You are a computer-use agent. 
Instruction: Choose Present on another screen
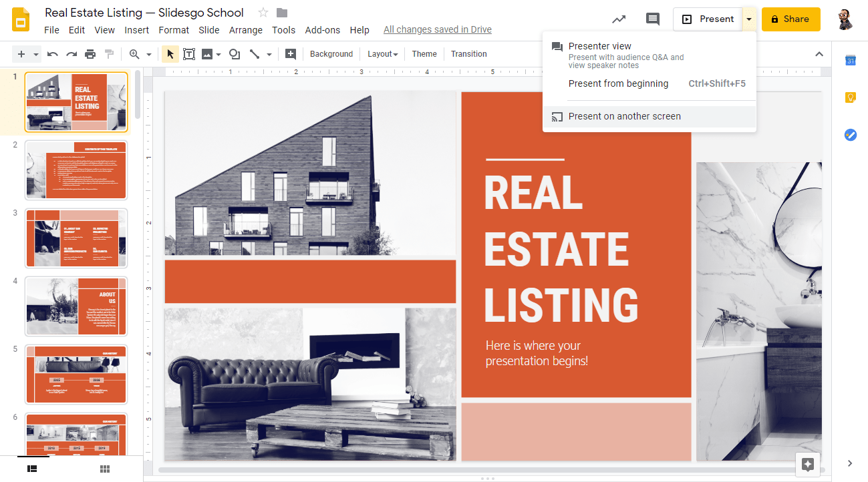(624, 116)
